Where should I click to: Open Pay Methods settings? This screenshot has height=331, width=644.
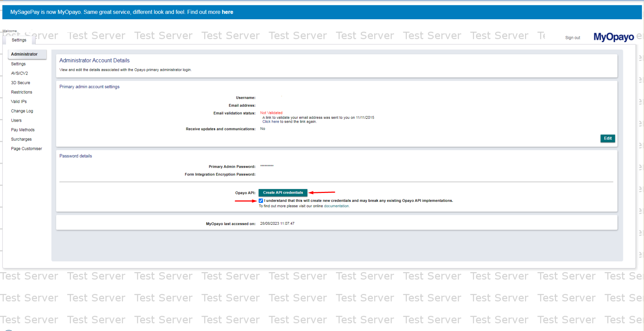click(22, 130)
